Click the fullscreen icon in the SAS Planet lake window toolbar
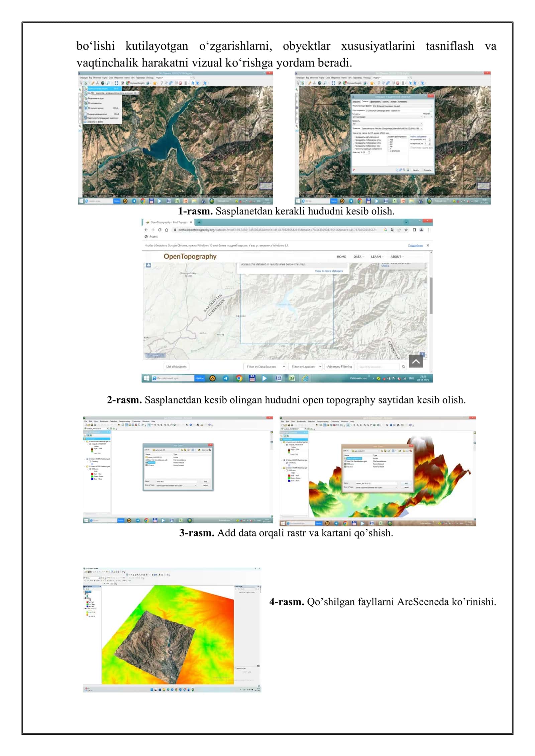The height and width of the screenshot is (756, 535). (116, 83)
